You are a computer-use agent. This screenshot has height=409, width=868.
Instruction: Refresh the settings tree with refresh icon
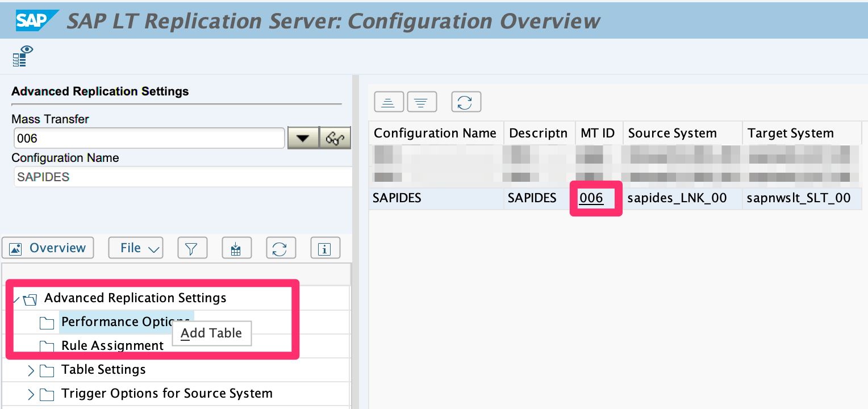281,248
